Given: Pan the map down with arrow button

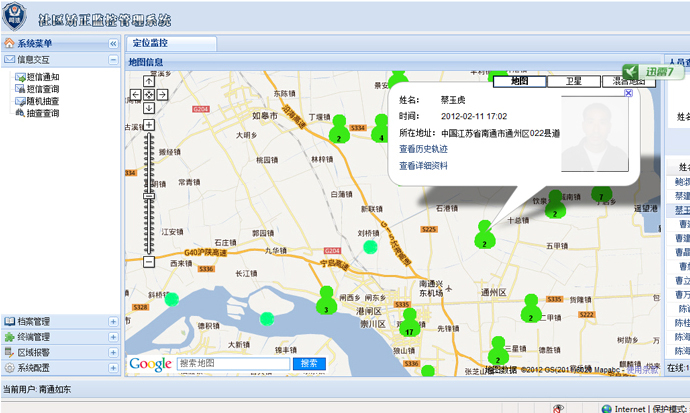Looking at the screenshot, I should tap(149, 106).
